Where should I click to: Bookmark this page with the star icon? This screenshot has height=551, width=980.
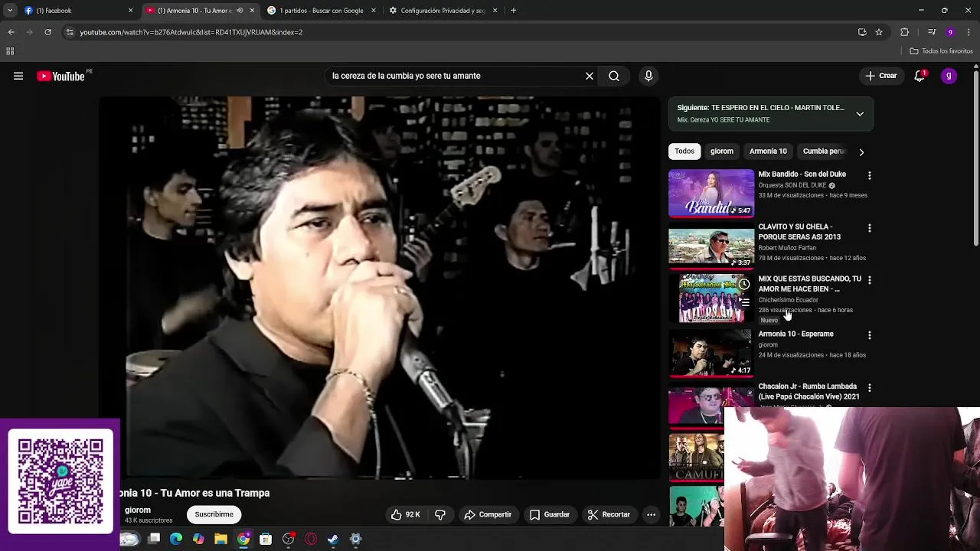pos(879,32)
